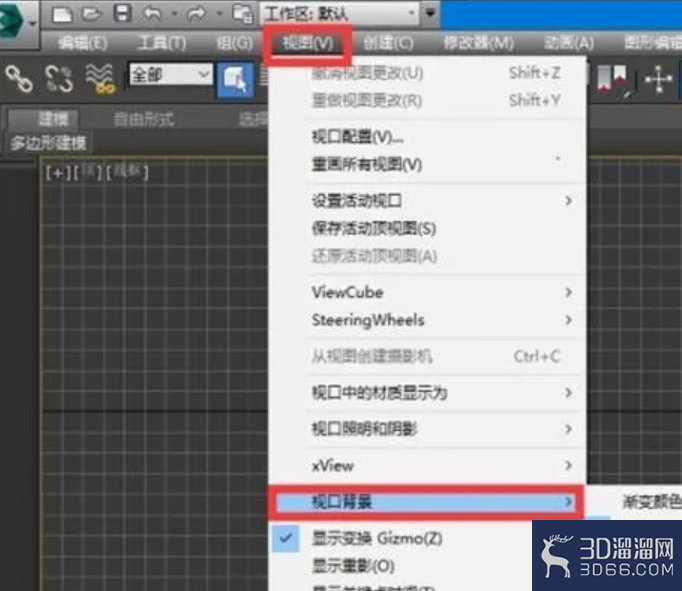Click the Save File floppy icon
The width and height of the screenshot is (682, 591).
pyautogui.click(x=122, y=13)
